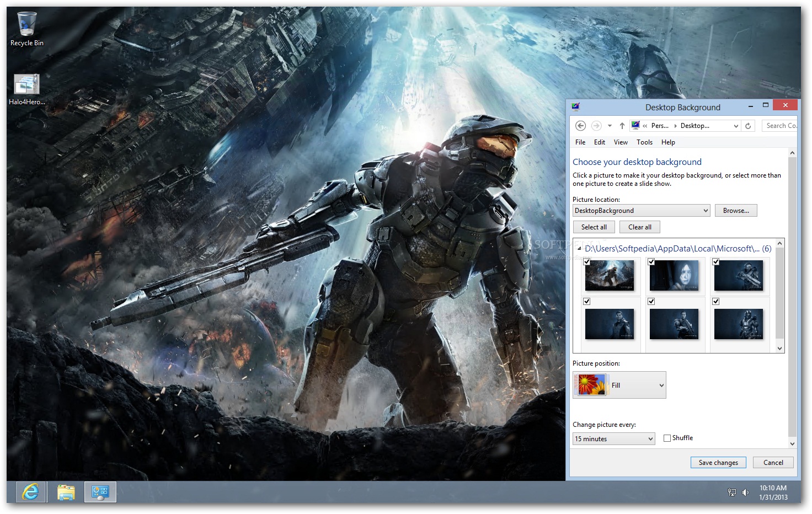Uncheck the third wallpaper checkbox in the top row
Screen dimensions: 812x514
[x=716, y=262]
